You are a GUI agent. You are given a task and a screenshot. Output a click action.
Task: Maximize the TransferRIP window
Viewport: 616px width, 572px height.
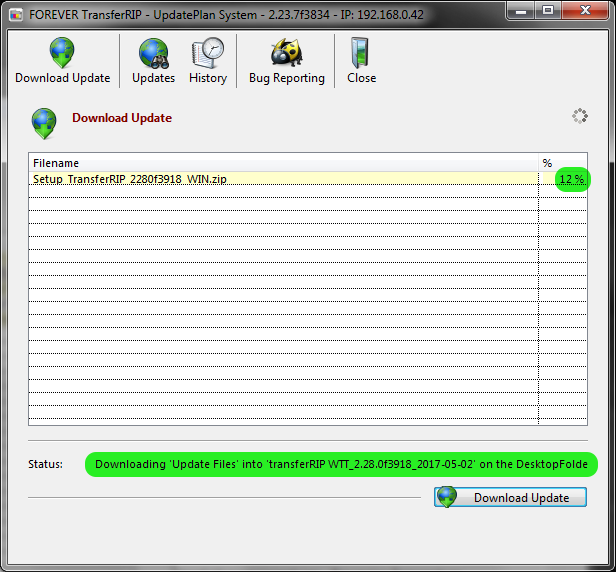[x=548, y=10]
